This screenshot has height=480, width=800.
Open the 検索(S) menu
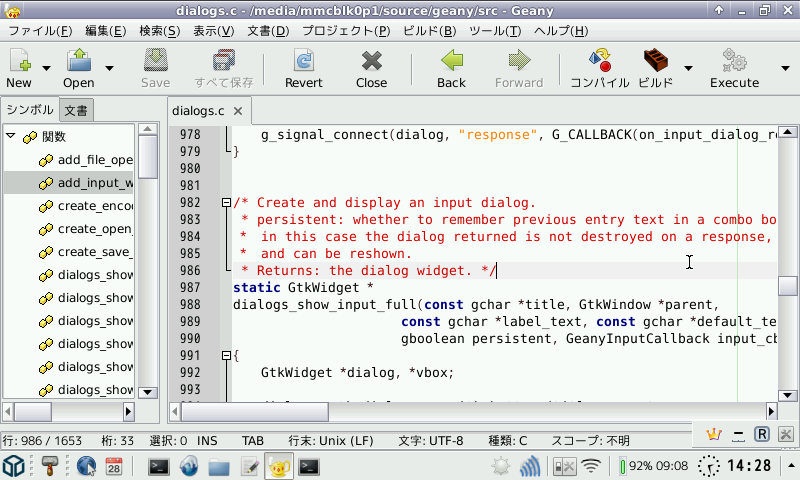pos(159,30)
